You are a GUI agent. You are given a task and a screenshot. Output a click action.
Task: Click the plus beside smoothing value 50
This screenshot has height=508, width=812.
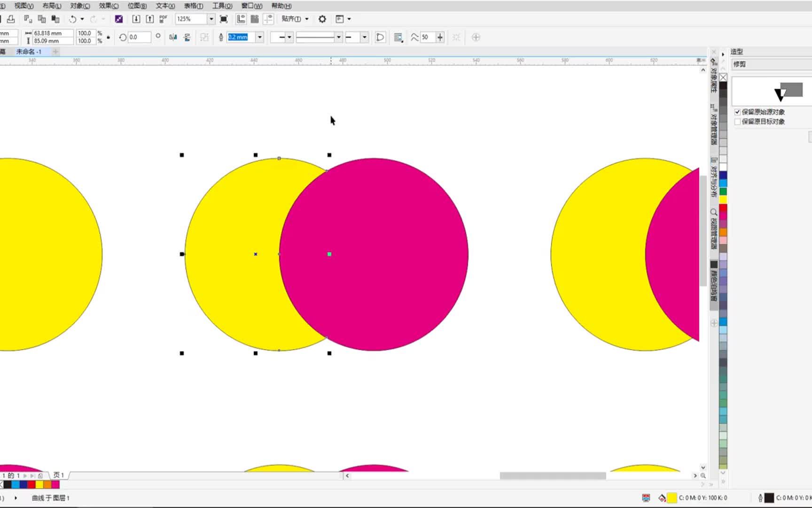pyautogui.click(x=440, y=37)
